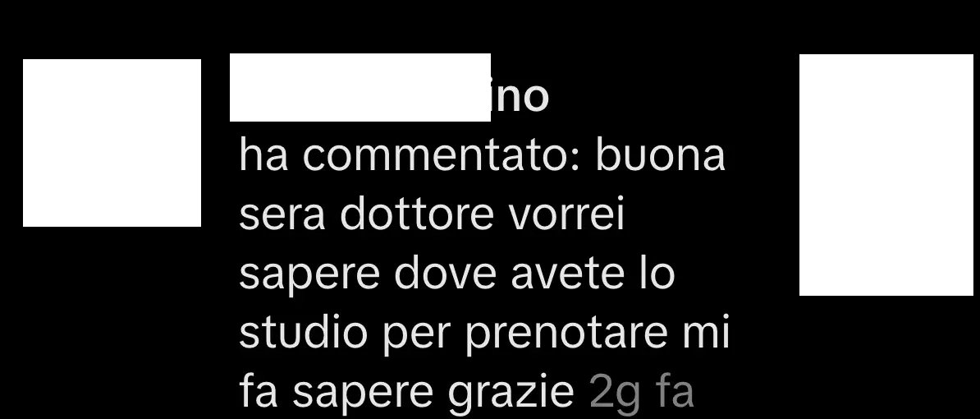Viewport: 980px width, 419px height.
Task: Open the commenter's profile picture
Action: pos(112,143)
